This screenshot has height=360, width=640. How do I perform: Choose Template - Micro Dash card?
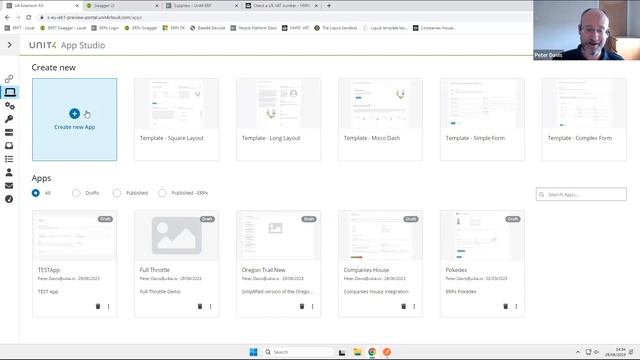tap(380, 120)
